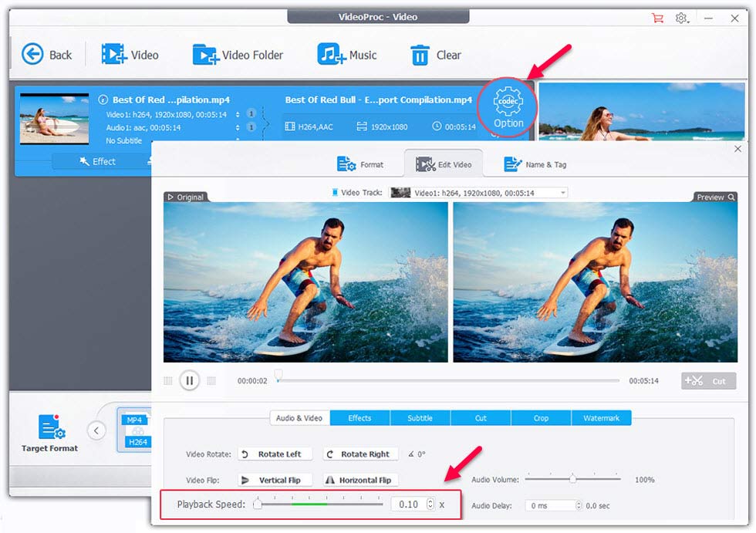Screen dimensions: 756x533
Task: Select the MP4 H264 format preset
Action: 134,430
